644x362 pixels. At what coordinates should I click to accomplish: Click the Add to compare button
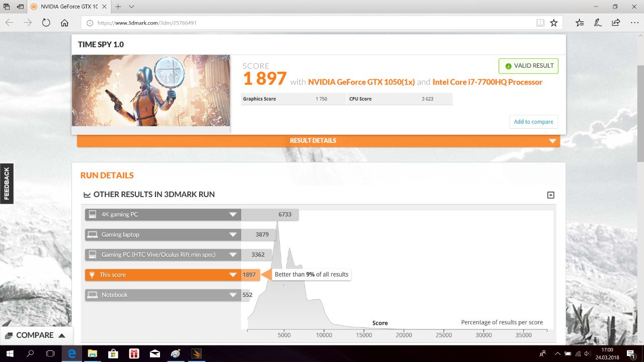point(533,122)
